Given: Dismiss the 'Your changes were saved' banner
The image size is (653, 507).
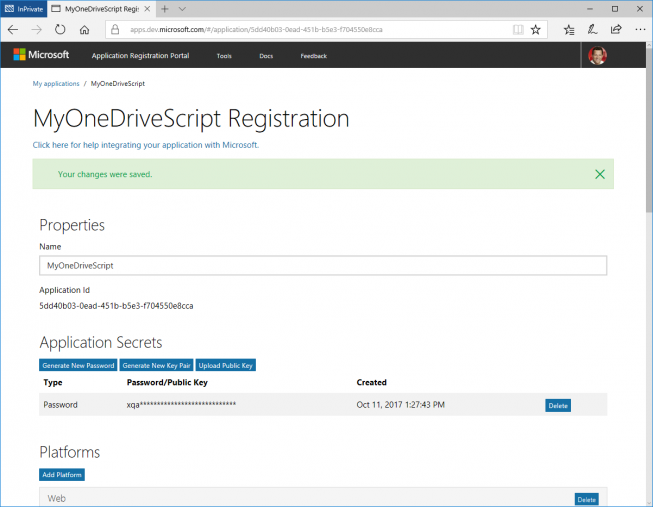Looking at the screenshot, I should (x=600, y=174).
